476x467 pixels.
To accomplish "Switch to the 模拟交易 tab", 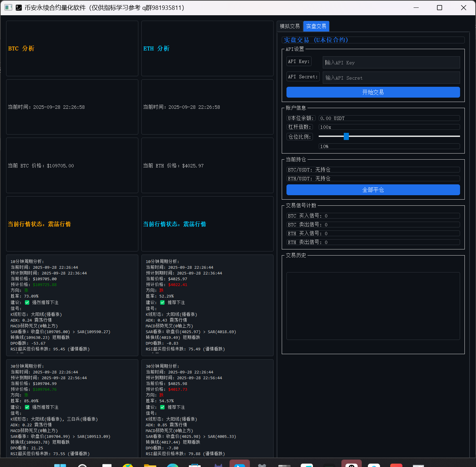I will [x=290, y=26].
